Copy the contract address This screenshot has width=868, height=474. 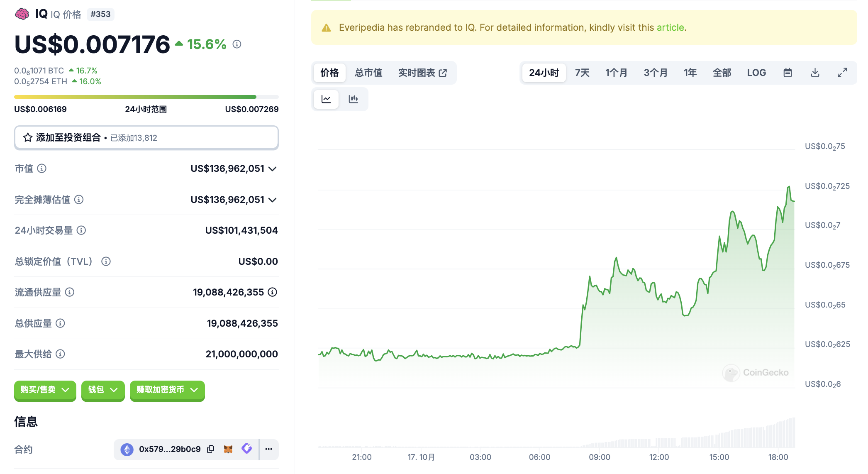pyautogui.click(x=211, y=449)
